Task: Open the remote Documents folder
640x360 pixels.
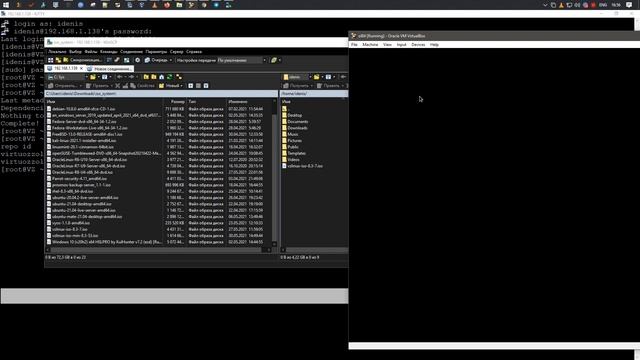Action: [x=295, y=122]
